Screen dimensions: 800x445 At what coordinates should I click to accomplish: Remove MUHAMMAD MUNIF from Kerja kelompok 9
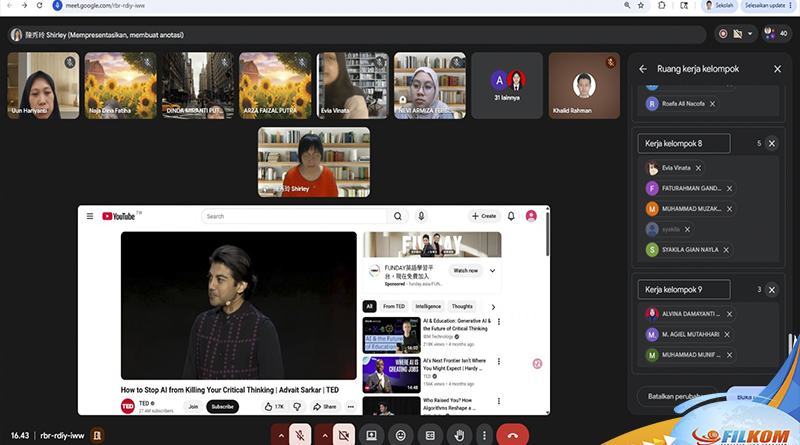click(729, 355)
